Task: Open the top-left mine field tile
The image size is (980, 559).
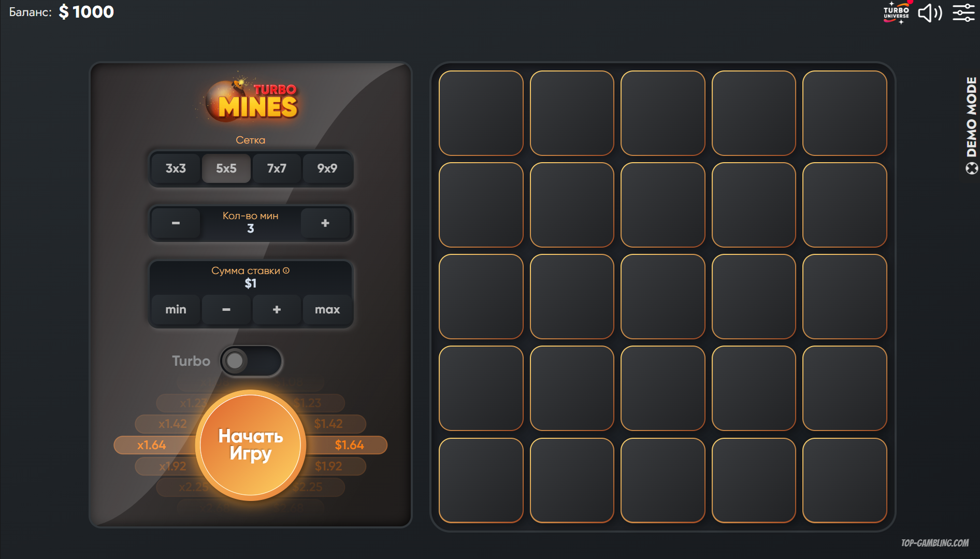Action: coord(481,113)
